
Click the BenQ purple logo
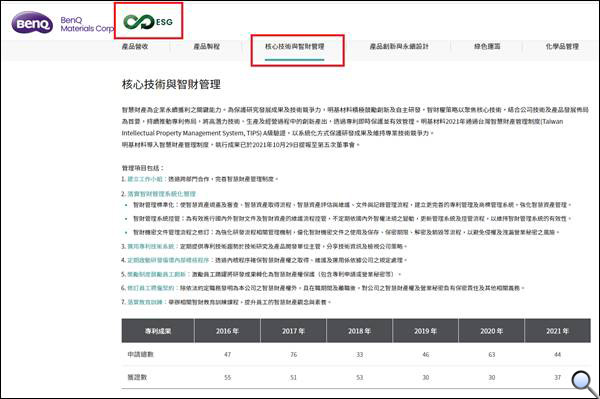[x=32, y=23]
